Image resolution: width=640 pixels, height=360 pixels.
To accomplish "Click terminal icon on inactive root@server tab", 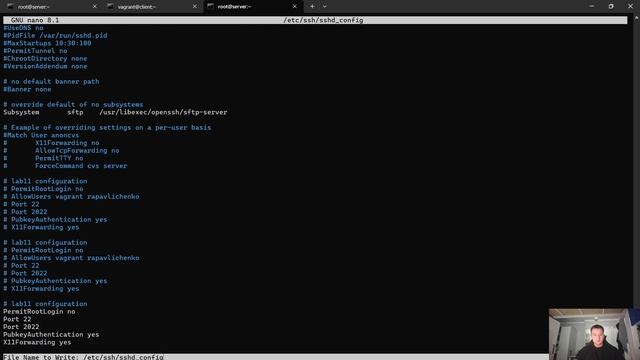I will pyautogui.click(x=11, y=7).
